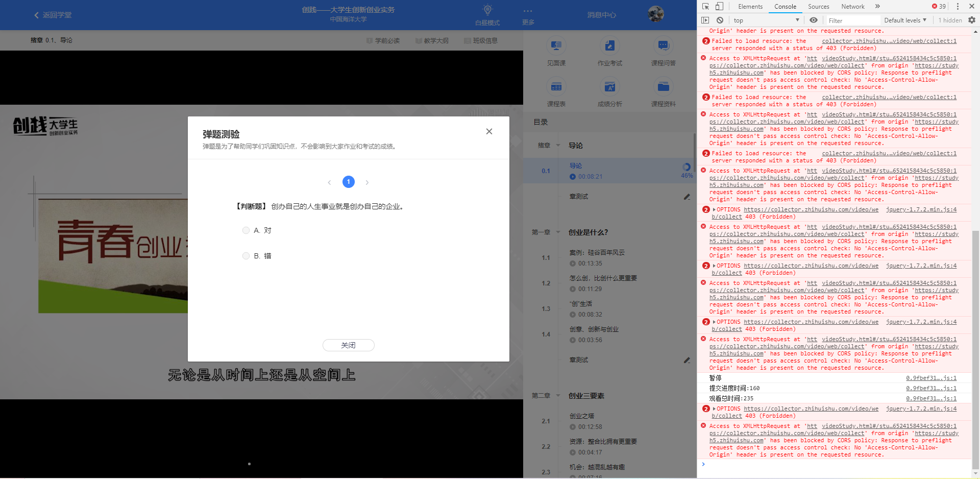This screenshot has height=479, width=980.
Task: Select answer B 错 in the quiz
Action: (x=246, y=256)
